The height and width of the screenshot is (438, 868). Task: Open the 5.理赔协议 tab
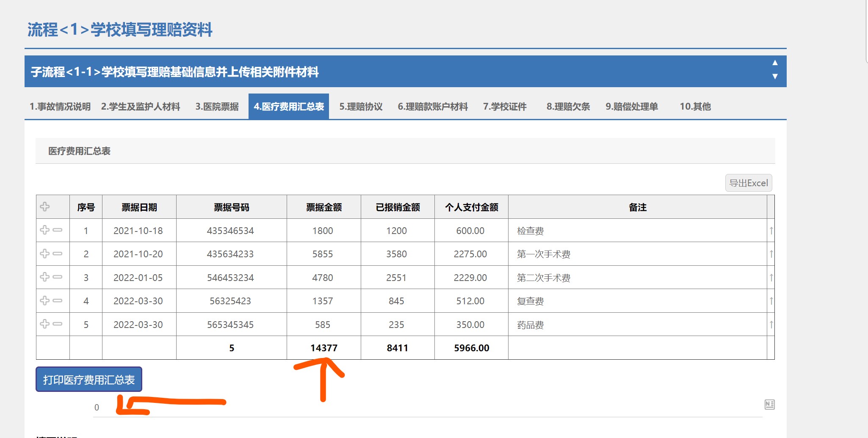pos(361,107)
